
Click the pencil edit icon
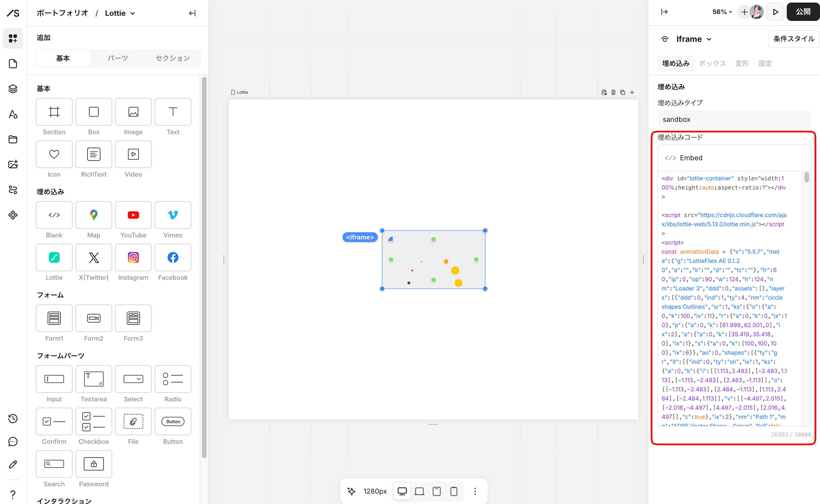(x=13, y=464)
